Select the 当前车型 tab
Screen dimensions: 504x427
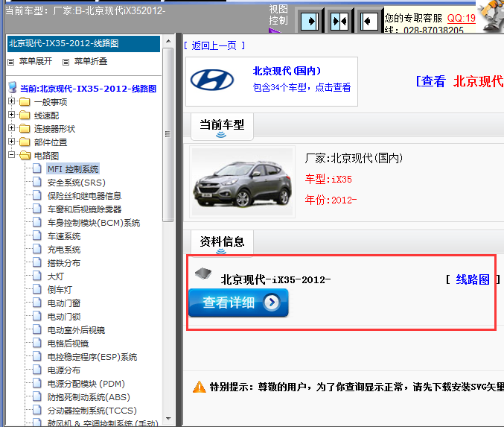pyautogui.click(x=222, y=126)
